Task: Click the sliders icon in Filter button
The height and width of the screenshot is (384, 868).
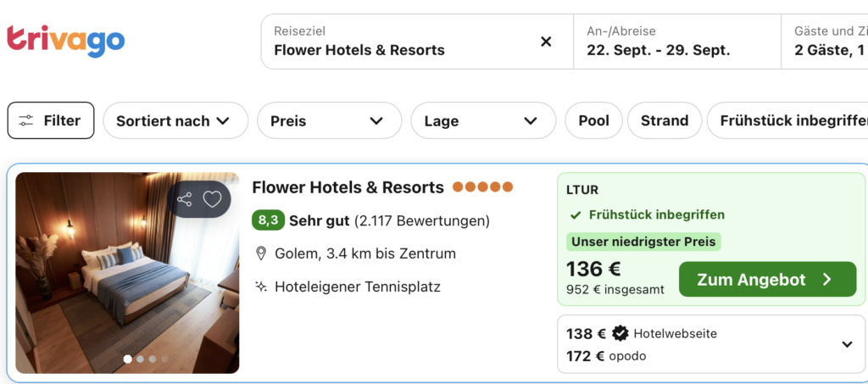Action: pyautogui.click(x=26, y=120)
